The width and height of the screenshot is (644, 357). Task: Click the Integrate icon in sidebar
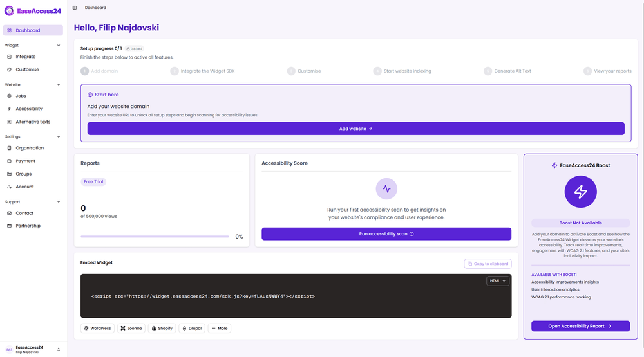(10, 57)
